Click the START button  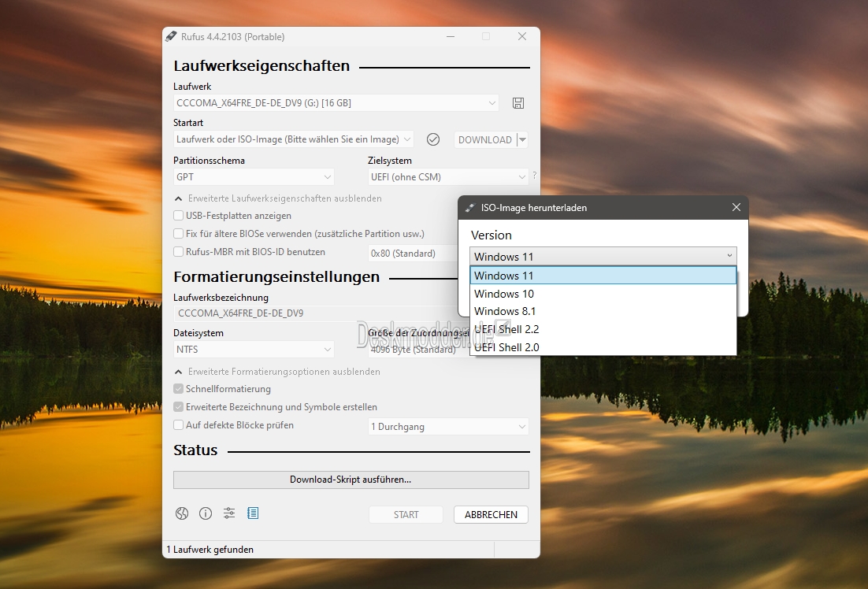(x=406, y=514)
